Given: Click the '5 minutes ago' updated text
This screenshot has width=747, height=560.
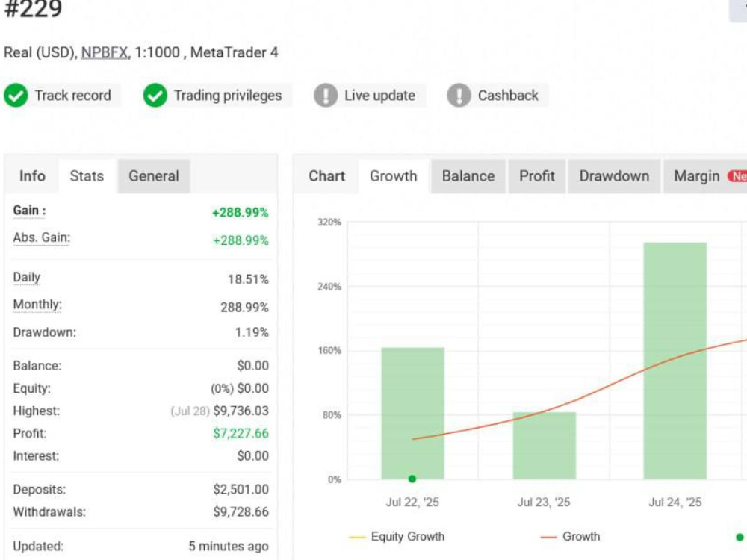Looking at the screenshot, I should [x=229, y=547].
